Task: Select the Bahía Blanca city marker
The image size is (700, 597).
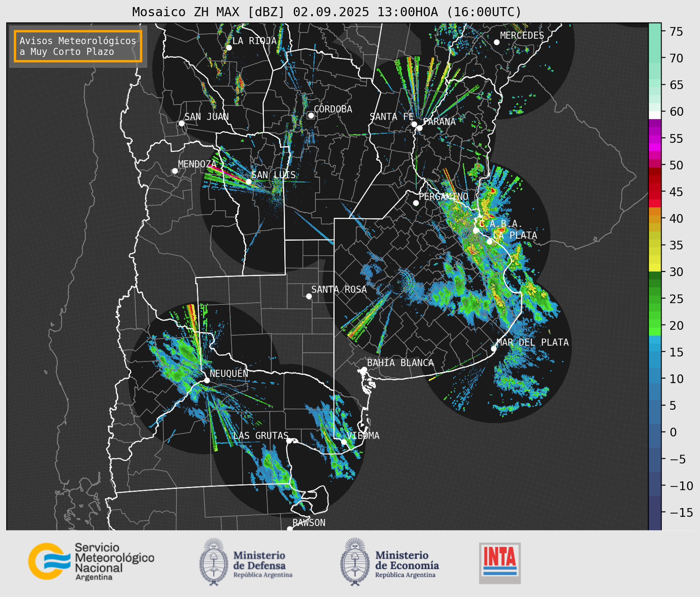Action: pos(364,369)
